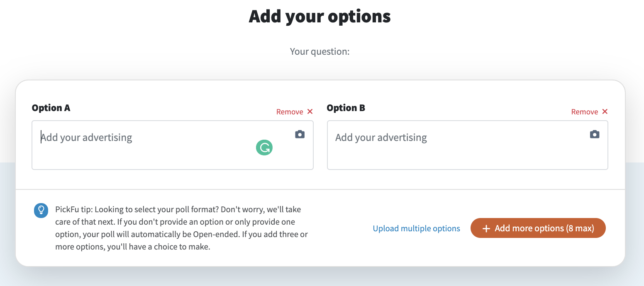The height and width of the screenshot is (286, 644).
Task: Select the Option B label
Action: click(x=346, y=108)
